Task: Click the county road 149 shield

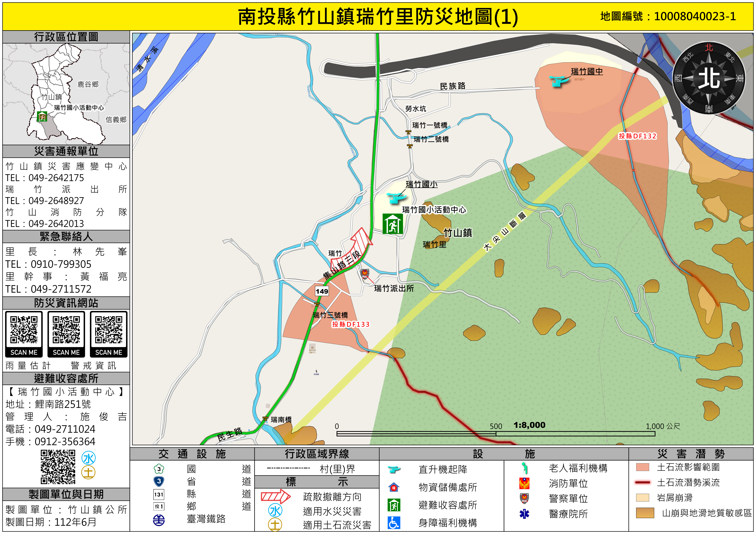Action: pos(322,291)
